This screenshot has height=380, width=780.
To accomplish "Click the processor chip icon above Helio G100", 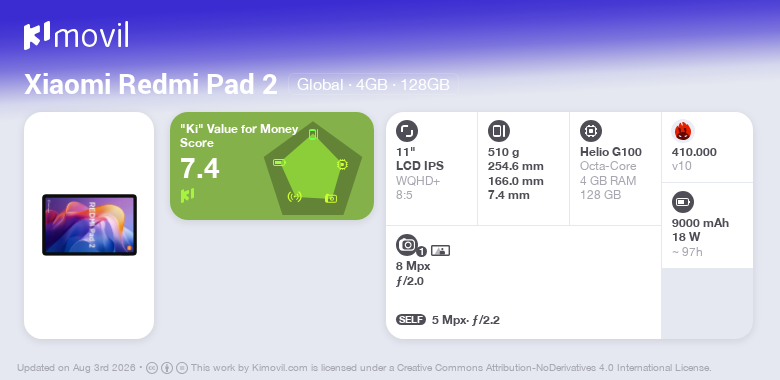I will pos(591,131).
